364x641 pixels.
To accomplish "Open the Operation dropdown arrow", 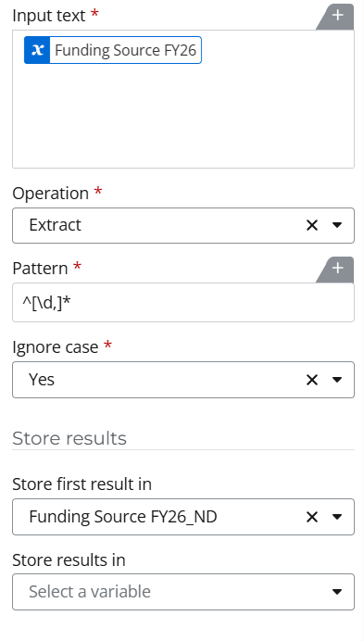I will pyautogui.click(x=337, y=225).
